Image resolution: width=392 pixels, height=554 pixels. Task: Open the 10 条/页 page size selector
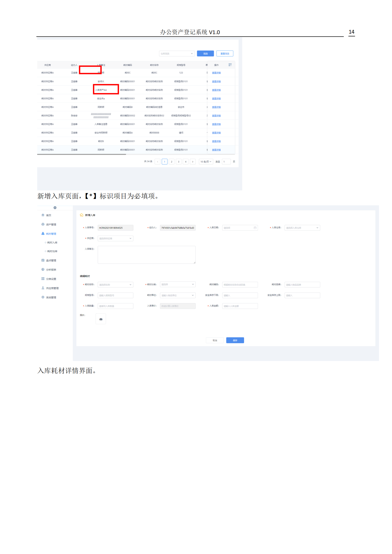click(206, 162)
